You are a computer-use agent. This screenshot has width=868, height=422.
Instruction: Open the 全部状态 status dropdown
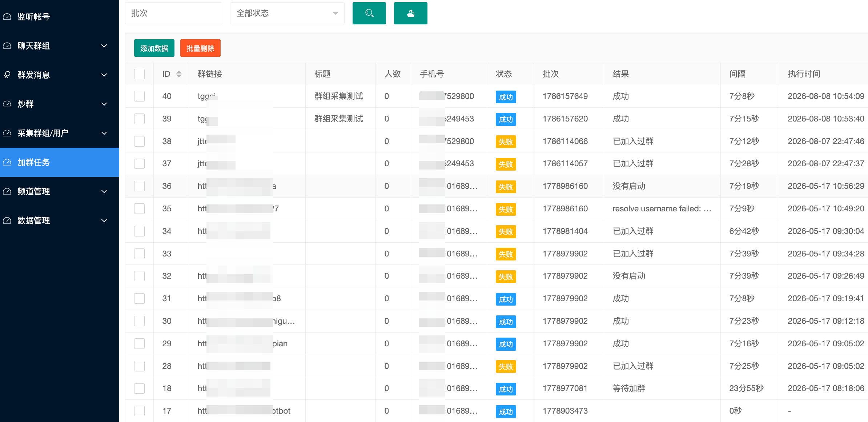click(x=287, y=13)
